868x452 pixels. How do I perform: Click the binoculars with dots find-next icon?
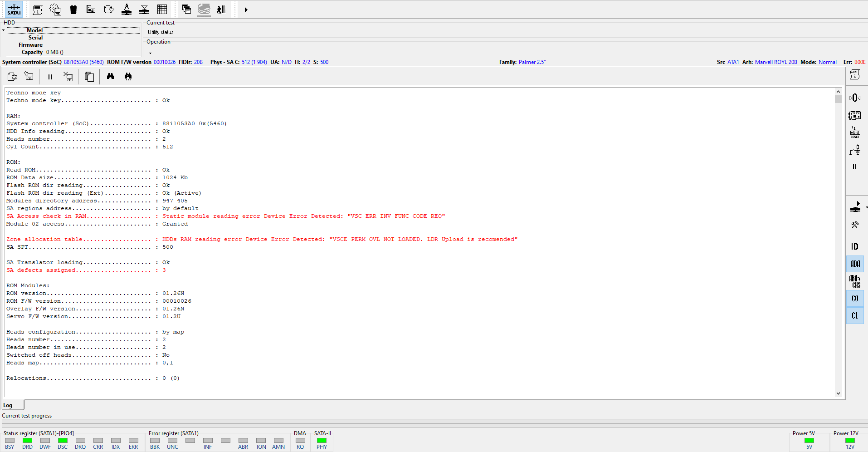(128, 76)
